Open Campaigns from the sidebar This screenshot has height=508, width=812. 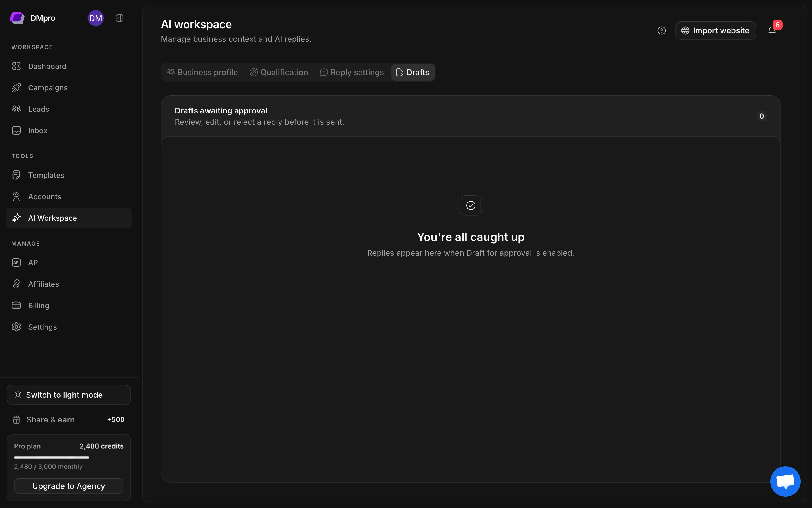tap(69, 88)
